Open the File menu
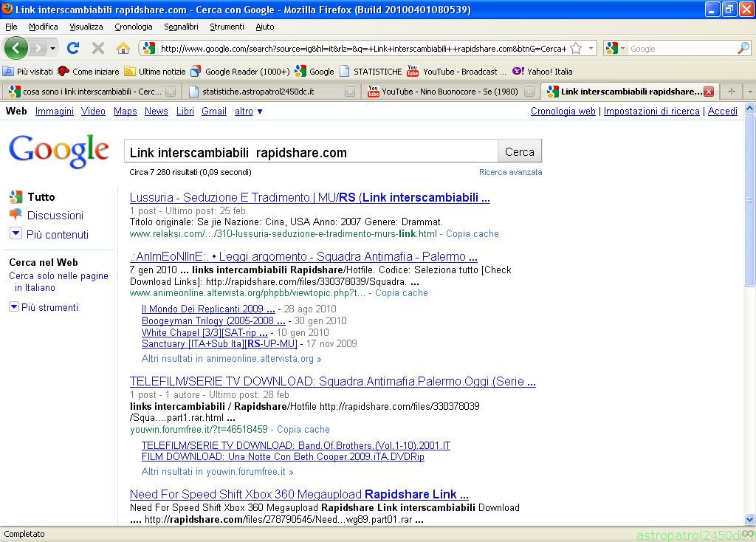The image size is (756, 542). click(11, 27)
